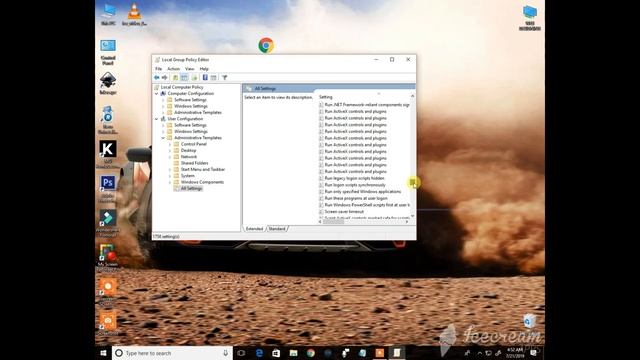Select the Shared Folders tree item
This screenshot has height=360, width=640.
point(194,163)
